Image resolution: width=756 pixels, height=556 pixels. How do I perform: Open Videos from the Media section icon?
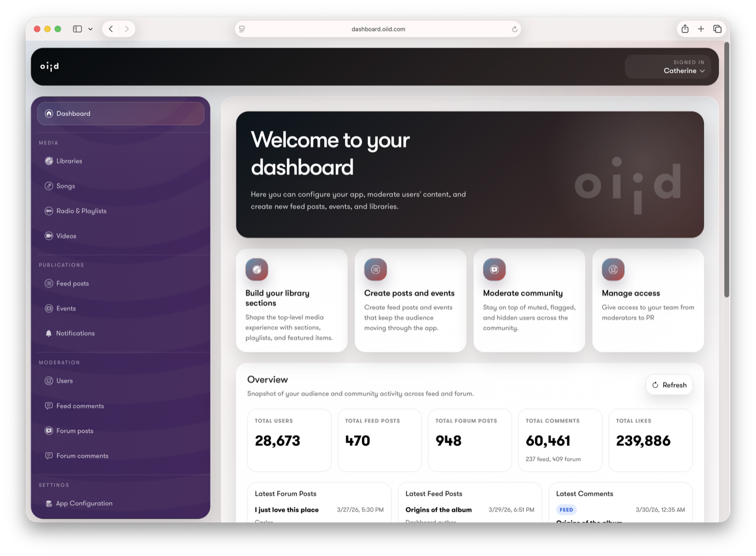[48, 236]
